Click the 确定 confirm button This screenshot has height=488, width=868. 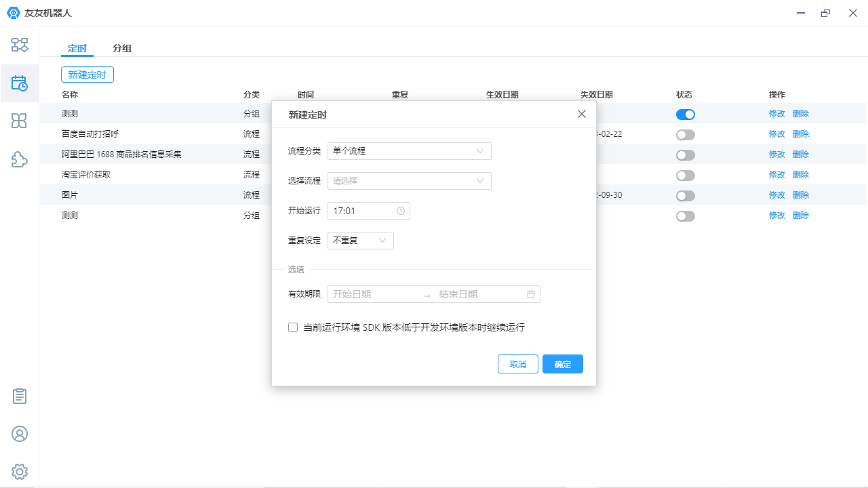click(562, 364)
